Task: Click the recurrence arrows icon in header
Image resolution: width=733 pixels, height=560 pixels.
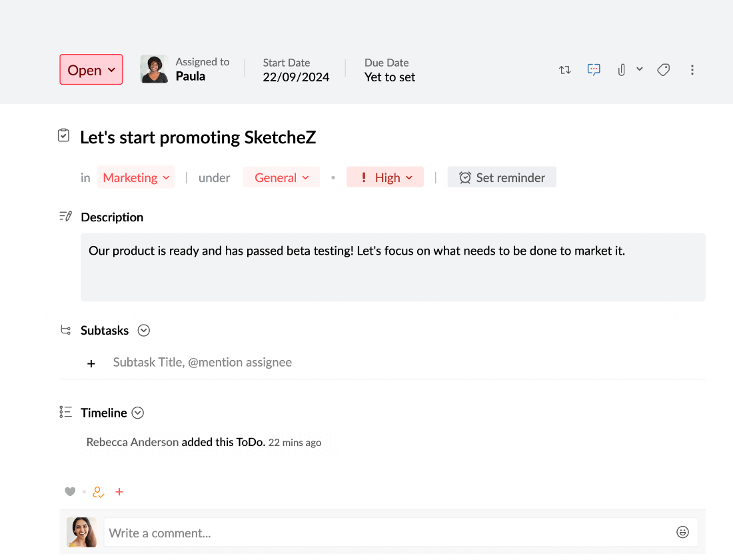Action: pos(565,70)
